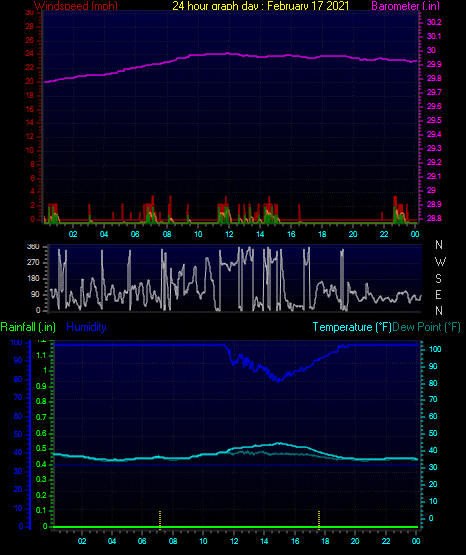Click the W wind direction label
Screen dimensions: 466x555
tap(440, 262)
